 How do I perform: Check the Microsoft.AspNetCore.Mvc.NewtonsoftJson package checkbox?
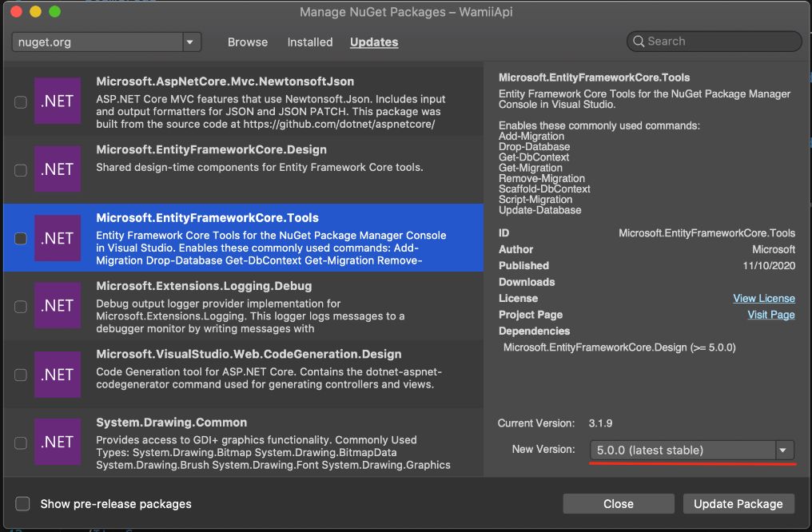(21, 102)
